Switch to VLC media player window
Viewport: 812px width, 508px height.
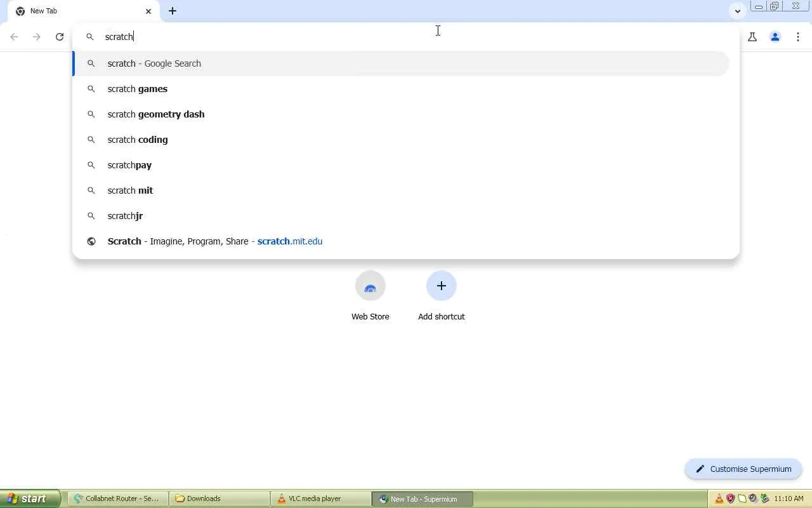(321, 498)
